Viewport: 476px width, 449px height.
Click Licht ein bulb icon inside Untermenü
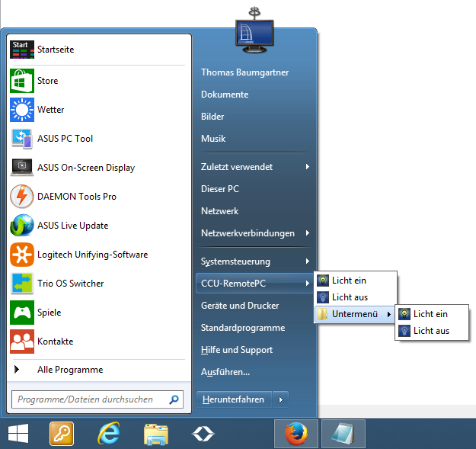[404, 314]
